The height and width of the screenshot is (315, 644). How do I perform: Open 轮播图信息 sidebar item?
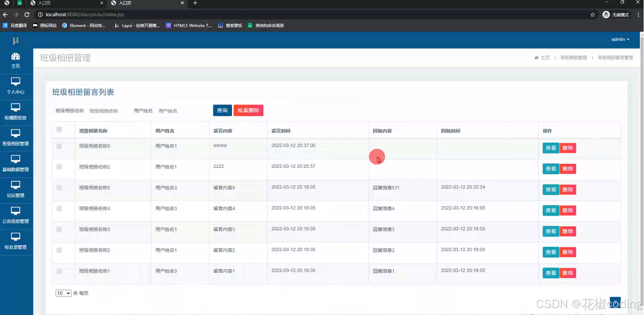(15, 112)
